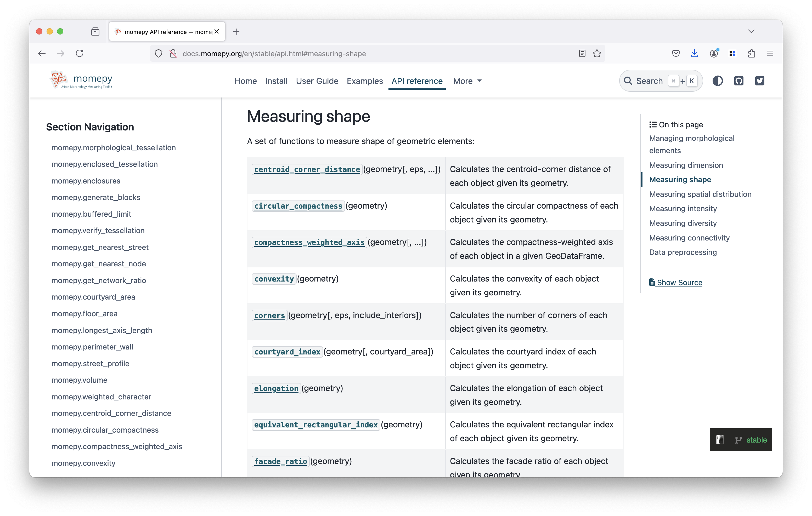The image size is (812, 516).
Task: Expand the list all tabs chevron
Action: pyautogui.click(x=751, y=31)
